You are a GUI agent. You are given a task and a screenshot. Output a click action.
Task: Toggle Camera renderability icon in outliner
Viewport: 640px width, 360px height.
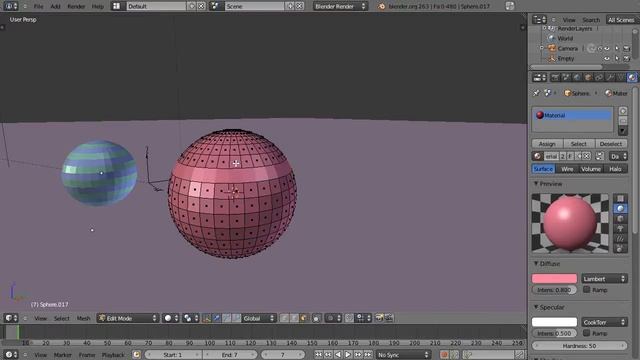point(627,49)
